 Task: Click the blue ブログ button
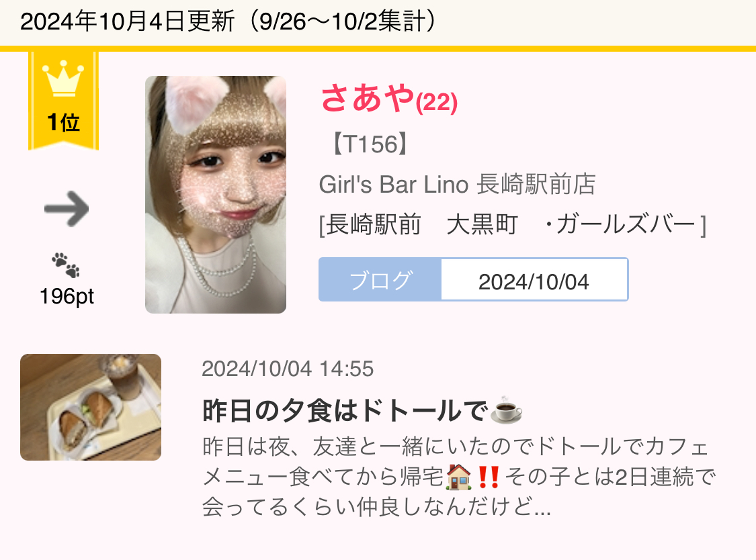click(380, 280)
